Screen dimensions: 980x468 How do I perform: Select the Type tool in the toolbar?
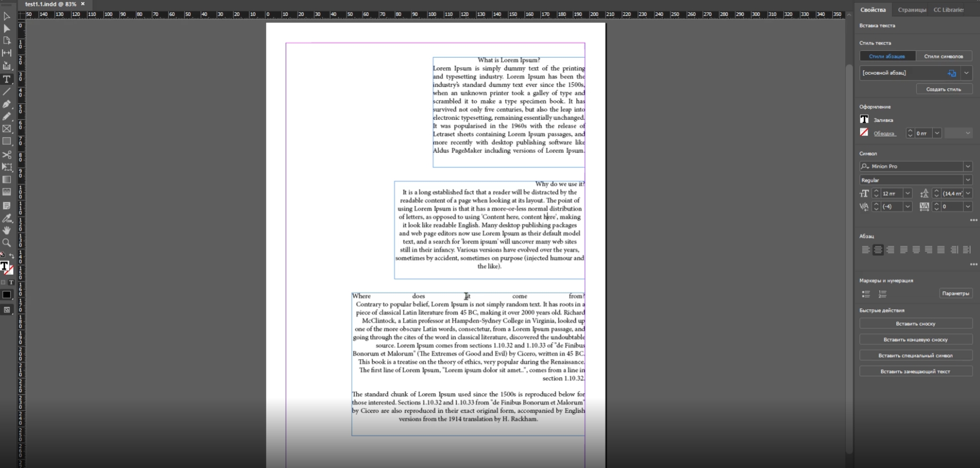pos(7,79)
